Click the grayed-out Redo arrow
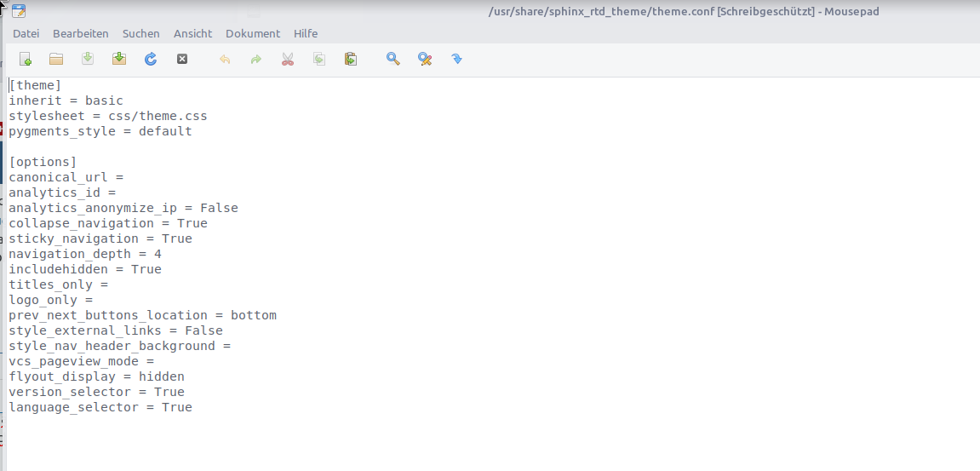Viewport: 980px width, 471px height. pos(255,59)
